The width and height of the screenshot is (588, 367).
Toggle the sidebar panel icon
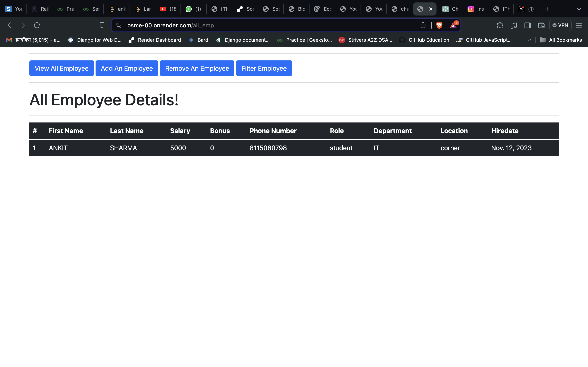(527, 25)
